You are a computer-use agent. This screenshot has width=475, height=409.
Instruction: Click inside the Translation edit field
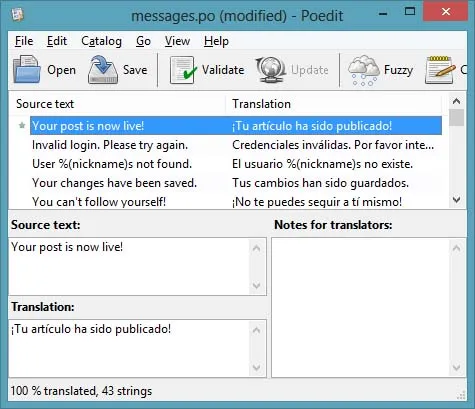(x=129, y=348)
